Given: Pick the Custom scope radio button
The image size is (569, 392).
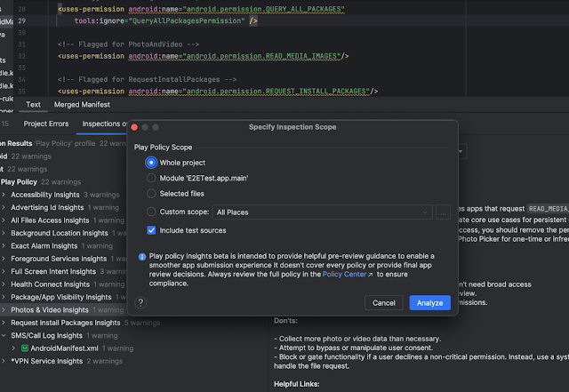Looking at the screenshot, I should coord(151,212).
